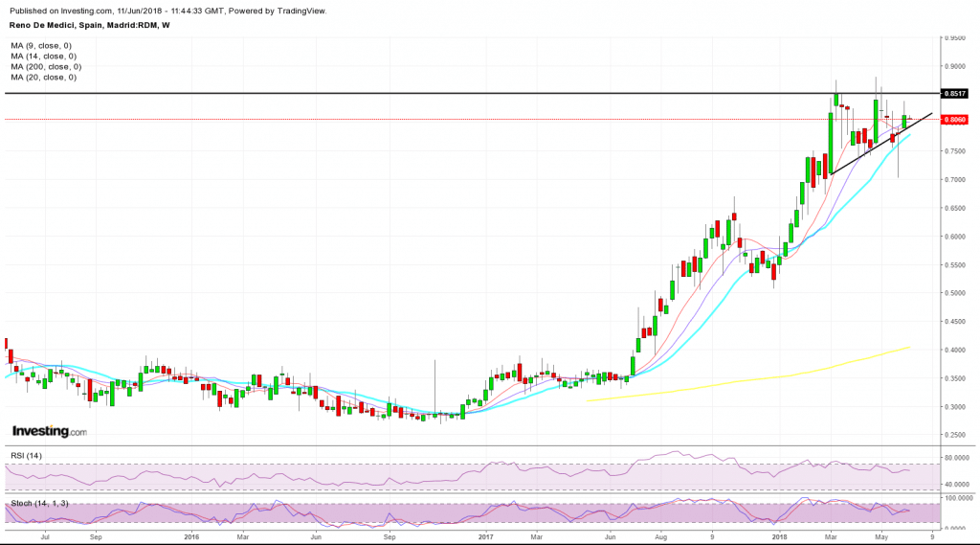Click the red 0.8060 current price tag

[x=955, y=120]
